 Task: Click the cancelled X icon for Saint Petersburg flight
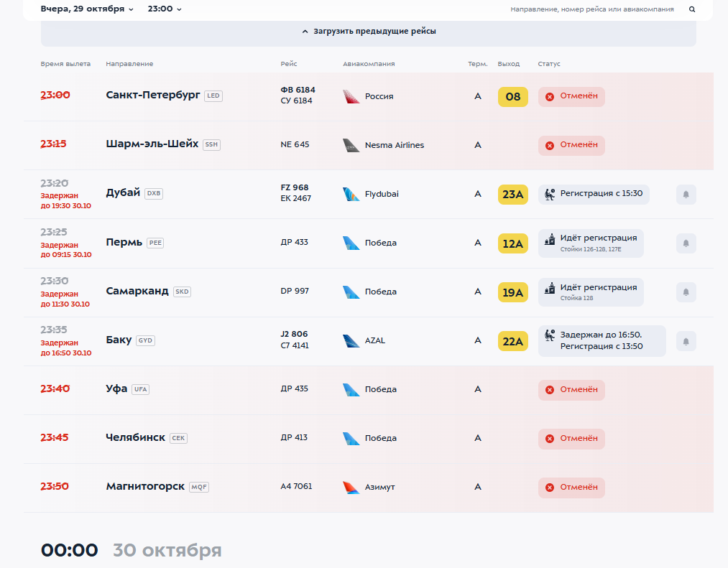click(x=550, y=96)
